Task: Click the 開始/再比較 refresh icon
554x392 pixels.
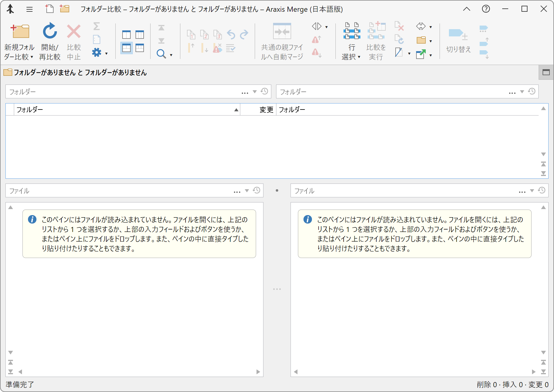Action: click(x=50, y=31)
